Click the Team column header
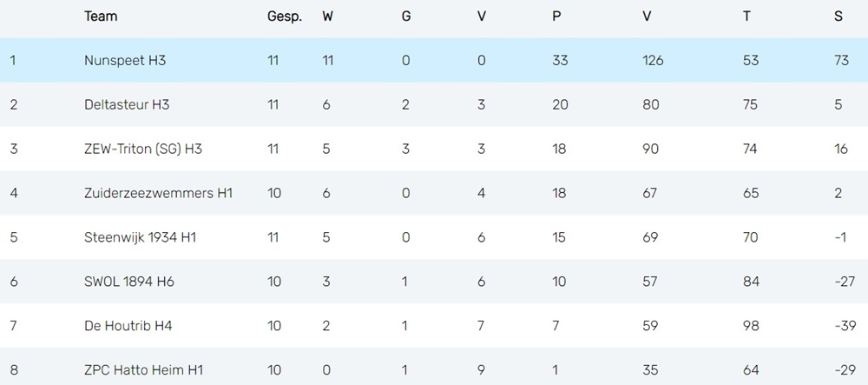 101,17
